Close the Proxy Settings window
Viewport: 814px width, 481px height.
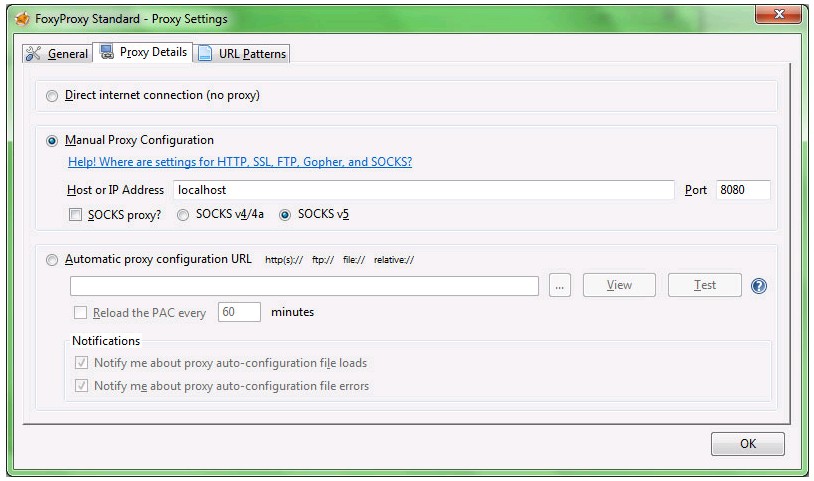tap(778, 15)
